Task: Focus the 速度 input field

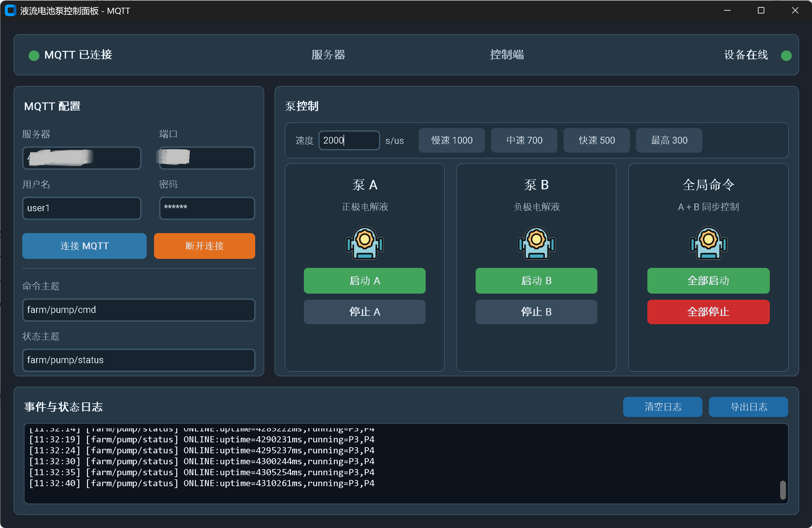Action: [x=349, y=140]
